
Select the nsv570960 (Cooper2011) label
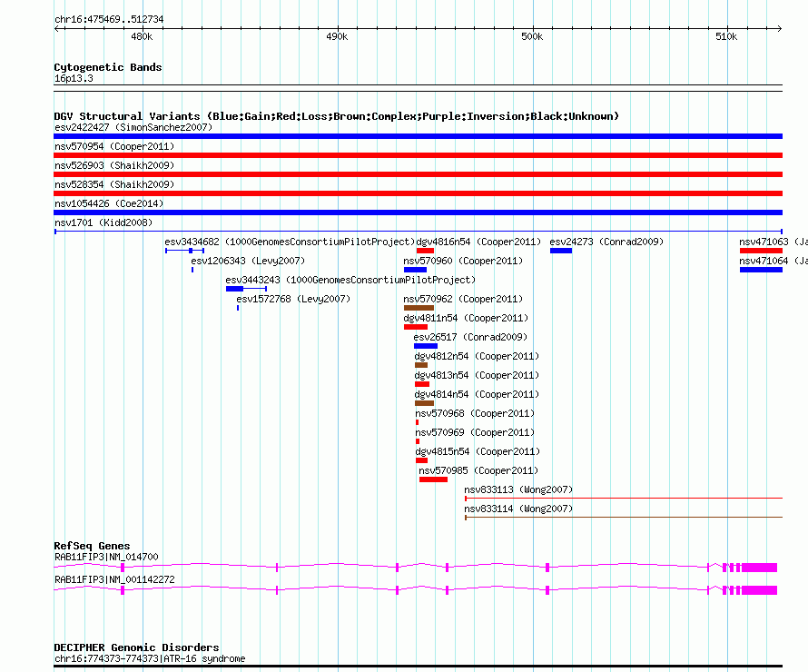pos(463,261)
